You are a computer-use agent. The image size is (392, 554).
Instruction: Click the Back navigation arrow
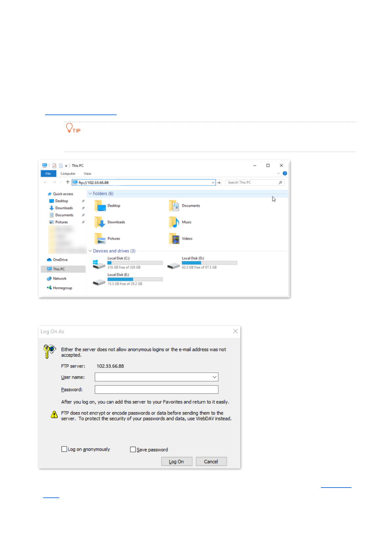(x=45, y=182)
